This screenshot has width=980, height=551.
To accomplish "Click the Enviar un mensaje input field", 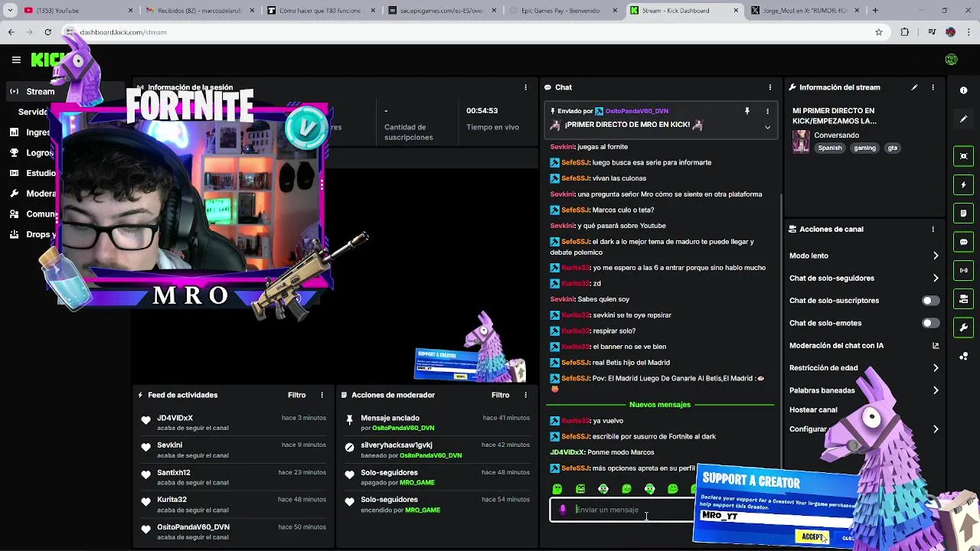I will [x=622, y=510].
